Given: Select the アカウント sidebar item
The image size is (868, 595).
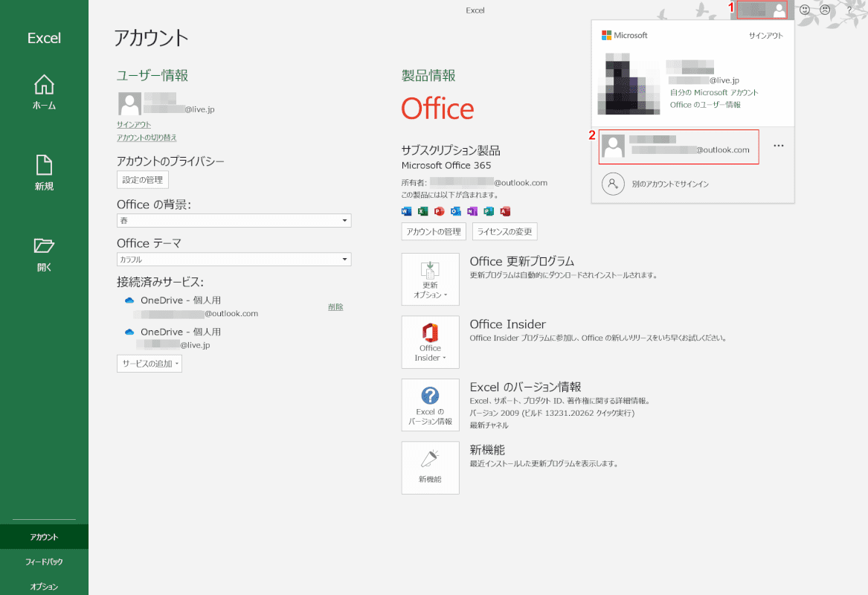Looking at the screenshot, I should pyautogui.click(x=44, y=537).
